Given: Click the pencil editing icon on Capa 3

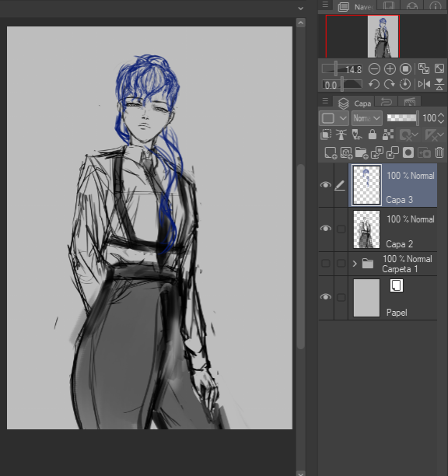Looking at the screenshot, I should click(x=340, y=185).
